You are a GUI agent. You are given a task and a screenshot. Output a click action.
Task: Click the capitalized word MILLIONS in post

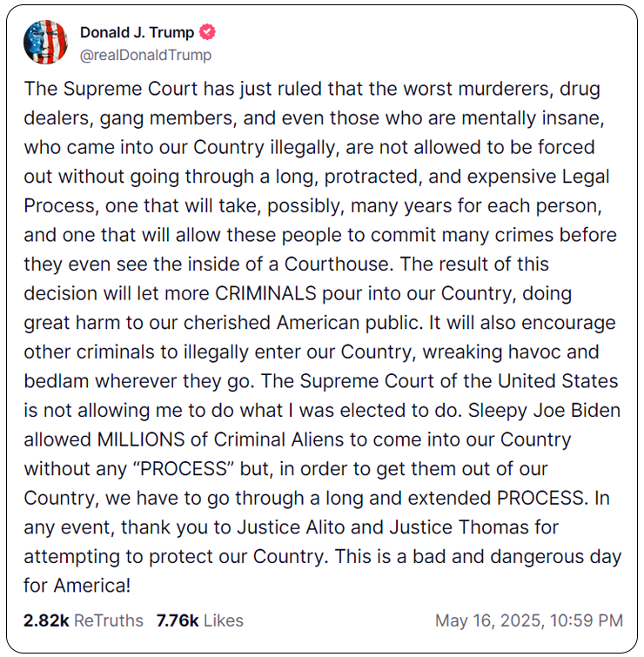coord(141,439)
